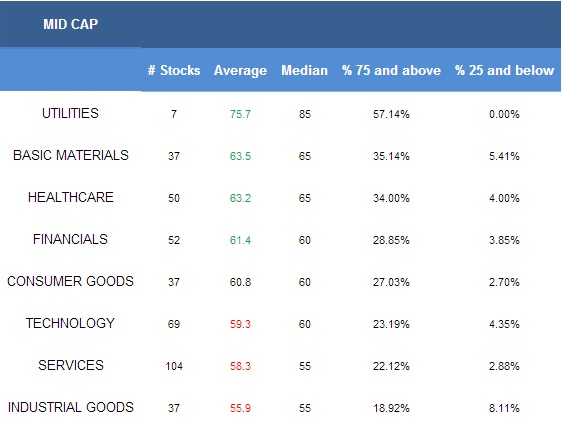Click the INDUSTRIAL GOODS row label
562x432 pixels.
(x=71, y=407)
